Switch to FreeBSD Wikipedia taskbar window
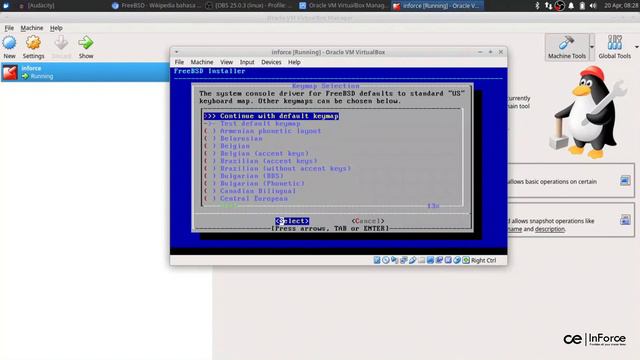Screen dimensions: 640x360 157,6
